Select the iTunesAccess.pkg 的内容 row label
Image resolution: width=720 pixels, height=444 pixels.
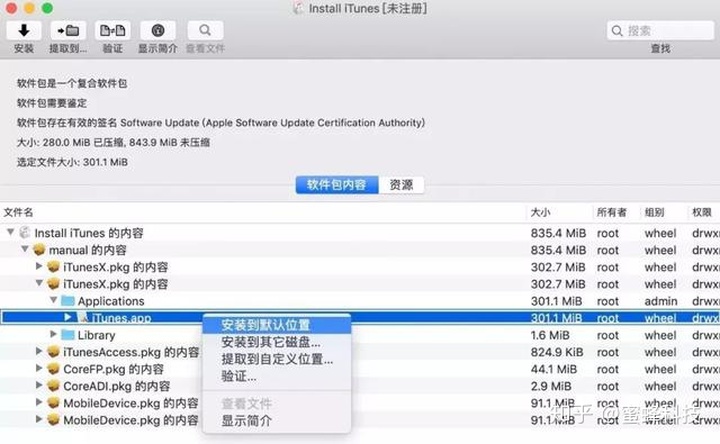point(131,352)
